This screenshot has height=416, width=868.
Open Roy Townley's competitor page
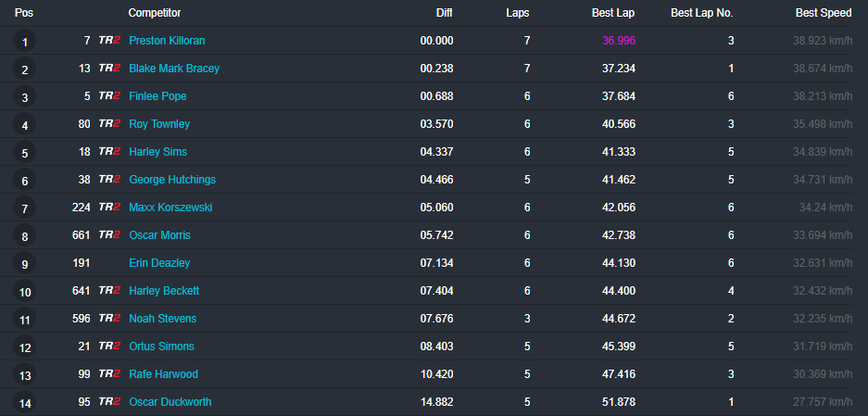point(159,124)
